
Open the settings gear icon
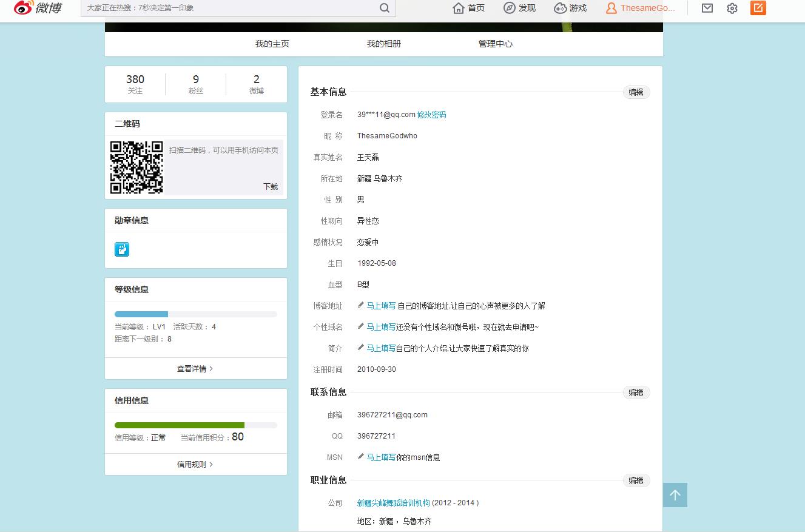[732, 8]
